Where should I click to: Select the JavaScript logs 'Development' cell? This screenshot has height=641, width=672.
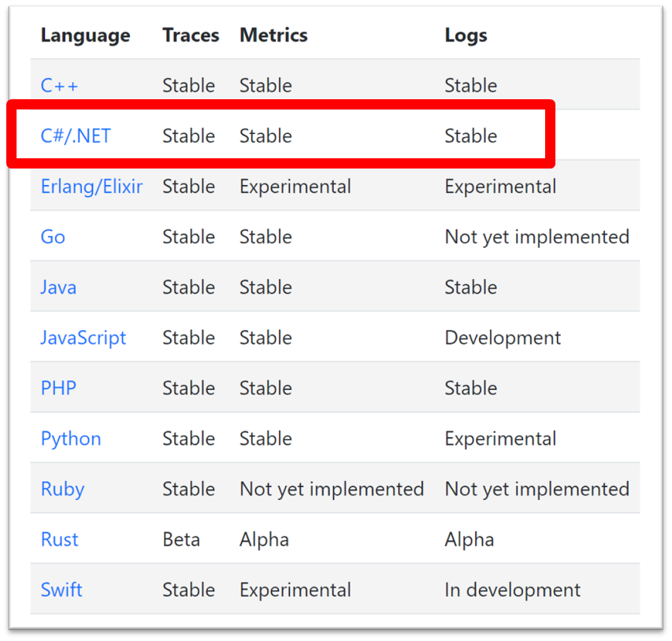click(x=503, y=338)
